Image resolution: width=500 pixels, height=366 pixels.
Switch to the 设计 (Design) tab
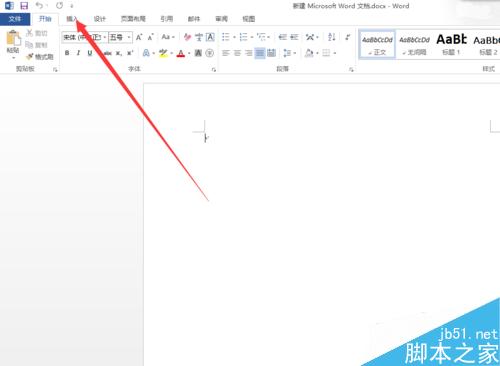(x=99, y=19)
